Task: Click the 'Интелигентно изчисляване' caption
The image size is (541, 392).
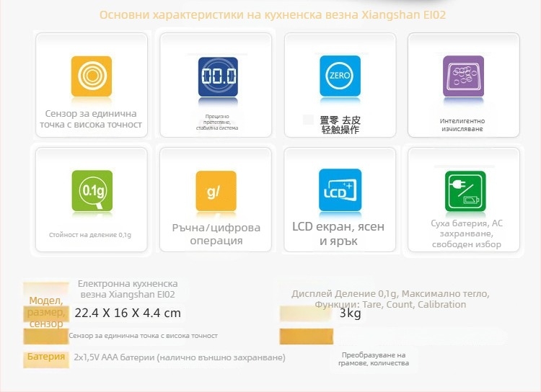Action: 462,125
